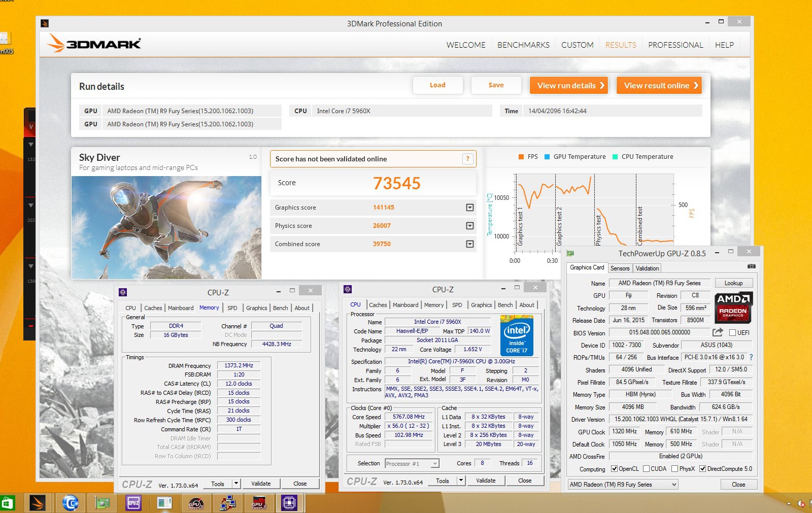Click the Intel inside Core i7 badge
The width and height of the screenshot is (812, 513).
517,335
